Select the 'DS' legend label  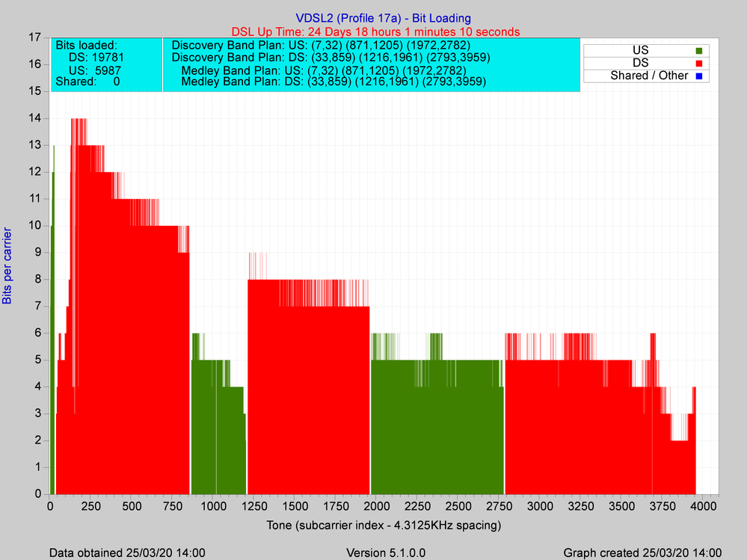(641, 63)
